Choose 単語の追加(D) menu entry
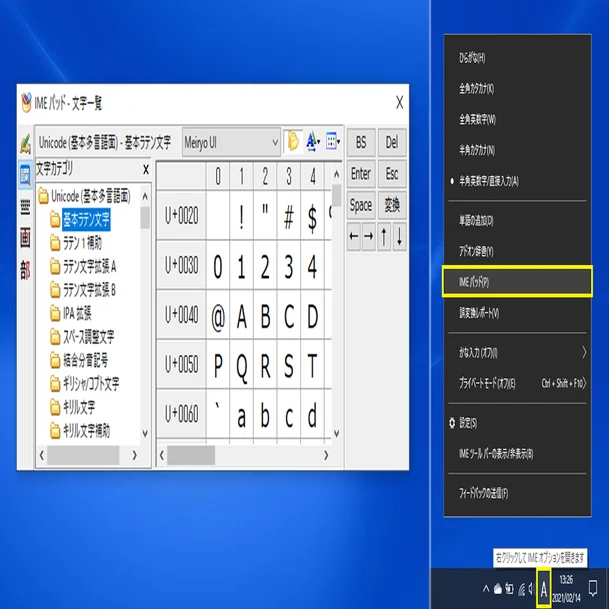The width and height of the screenshot is (609, 609). pos(517,221)
